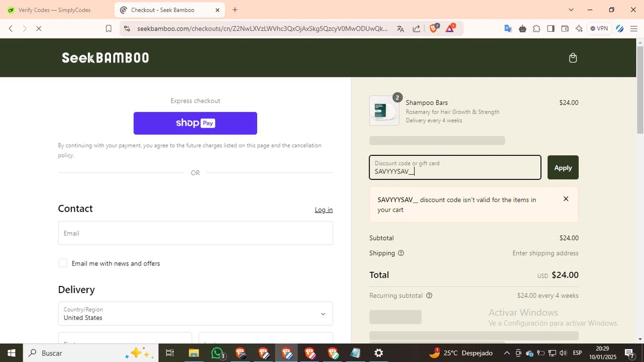Viewport: 644px width, 362px height.
Task: Click the page vertical scrollbar
Action: tap(640, 90)
